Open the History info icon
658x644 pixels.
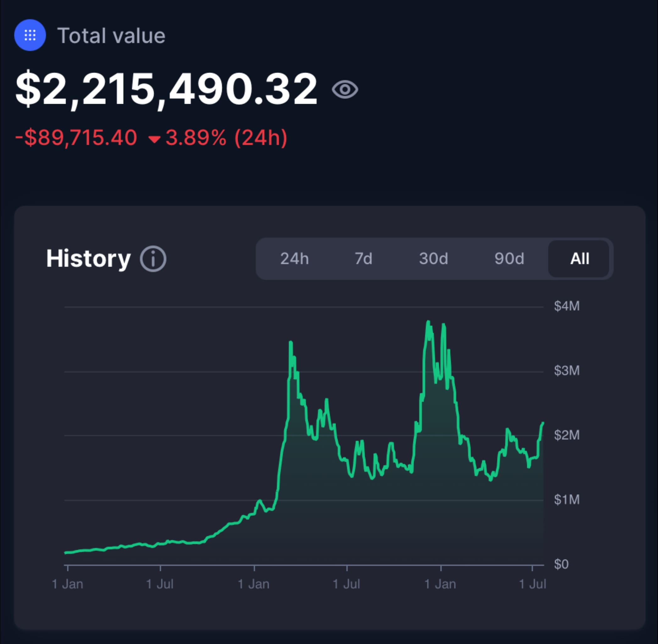[153, 259]
